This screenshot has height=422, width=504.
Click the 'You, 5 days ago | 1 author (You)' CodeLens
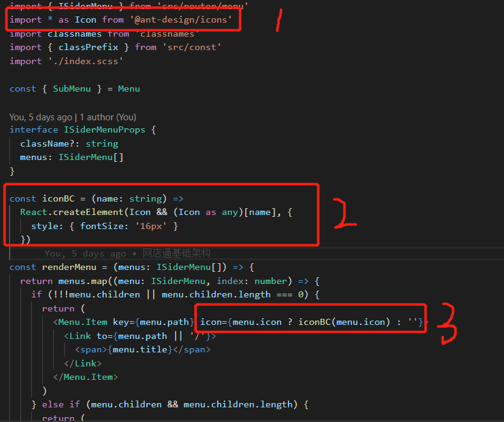pyautogui.click(x=73, y=117)
